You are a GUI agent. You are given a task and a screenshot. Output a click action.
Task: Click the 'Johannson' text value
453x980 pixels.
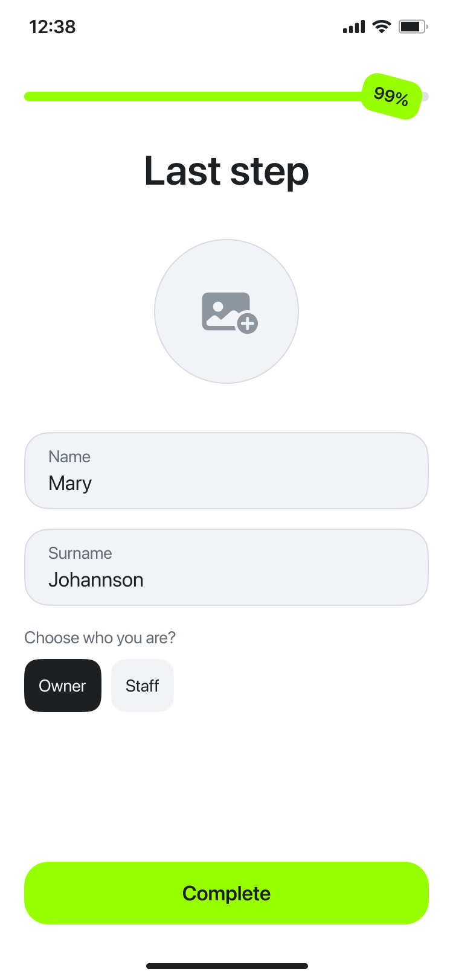96,580
